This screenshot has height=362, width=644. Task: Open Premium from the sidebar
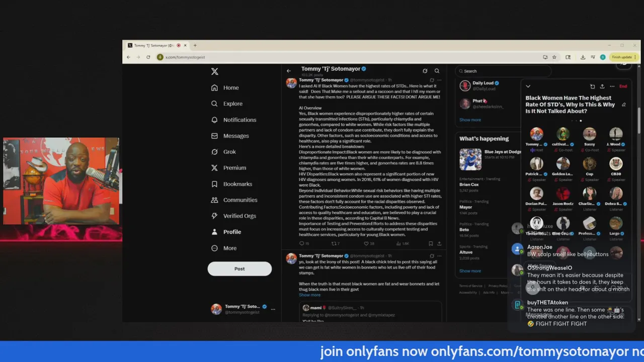pos(228,168)
